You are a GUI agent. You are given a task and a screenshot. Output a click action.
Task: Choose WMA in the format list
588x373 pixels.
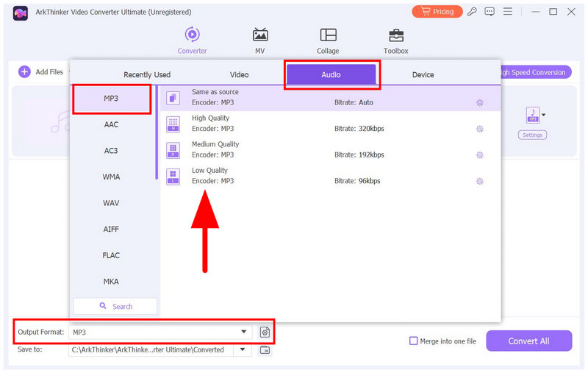point(111,177)
